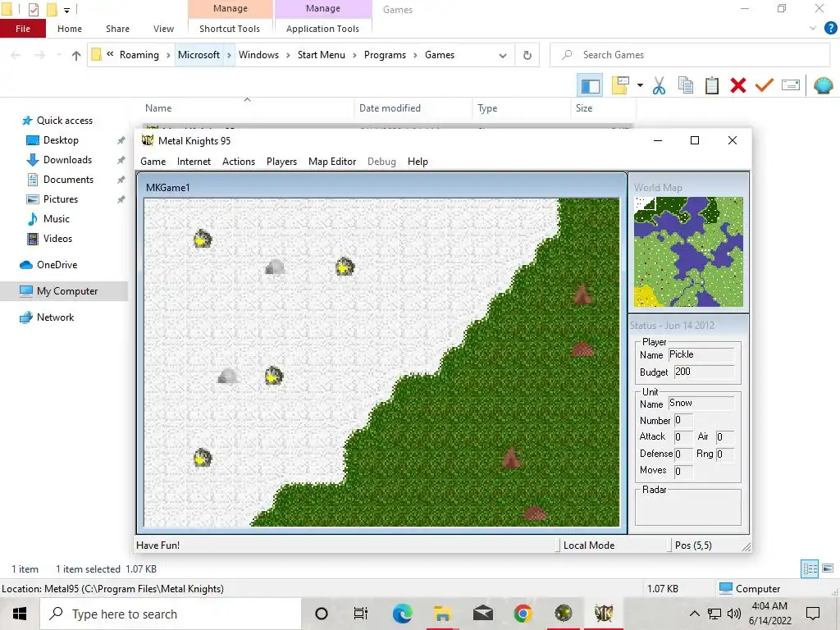
Task: Click in the Search Games box
Action: tap(690, 55)
